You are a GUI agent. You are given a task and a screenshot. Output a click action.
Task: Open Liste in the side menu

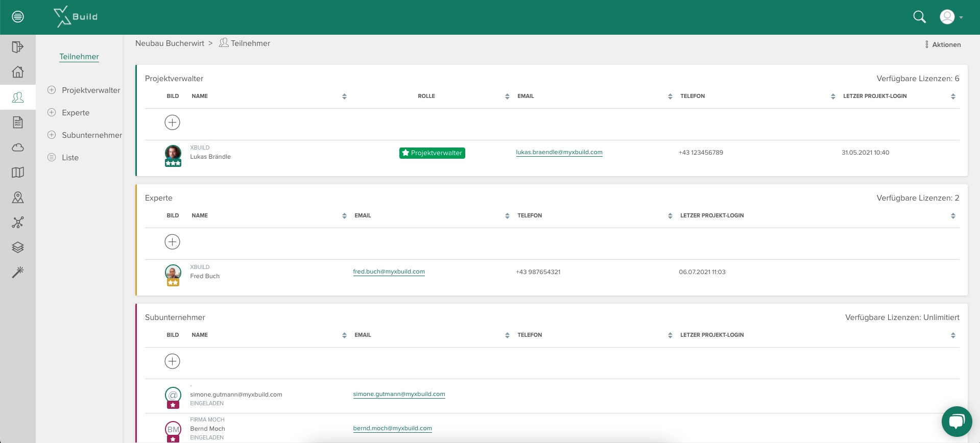pyautogui.click(x=70, y=158)
